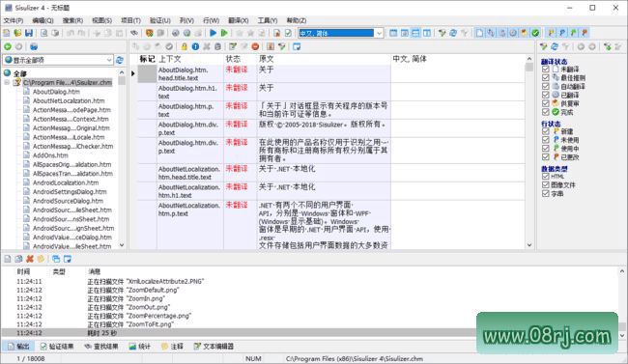Click the Open project folder icon

[17, 33]
